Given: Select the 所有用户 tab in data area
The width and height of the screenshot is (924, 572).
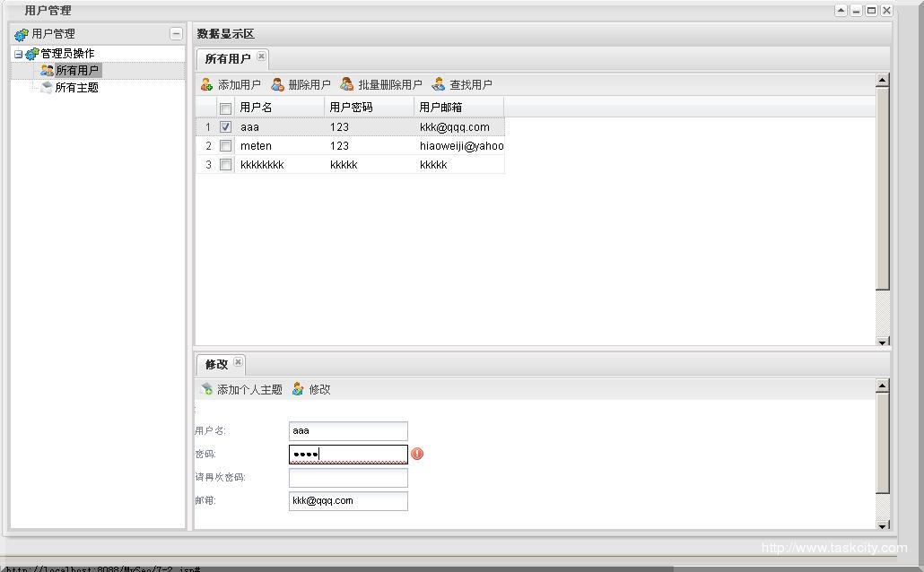Looking at the screenshot, I should point(227,59).
